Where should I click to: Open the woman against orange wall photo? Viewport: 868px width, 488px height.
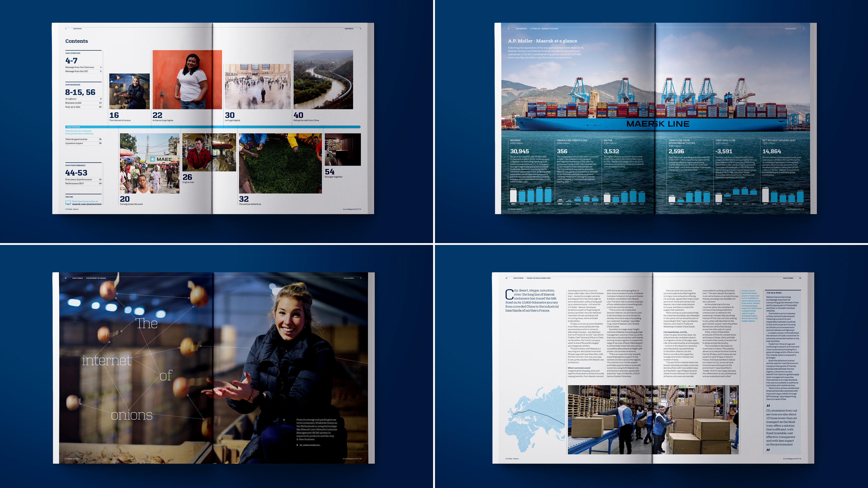click(187, 79)
